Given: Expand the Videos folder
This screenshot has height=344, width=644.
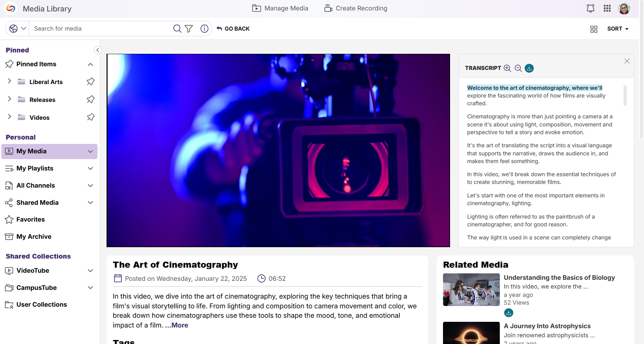Looking at the screenshot, I should point(9,117).
